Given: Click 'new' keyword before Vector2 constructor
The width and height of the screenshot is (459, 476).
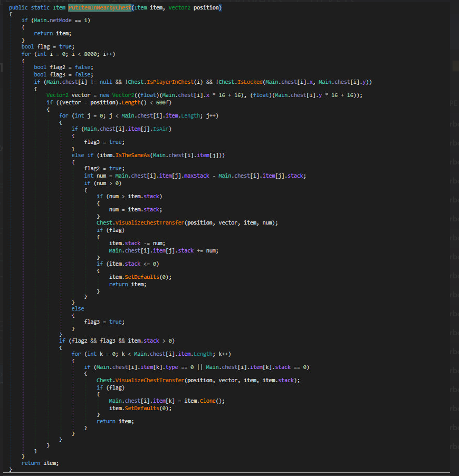Looking at the screenshot, I should [104, 95].
